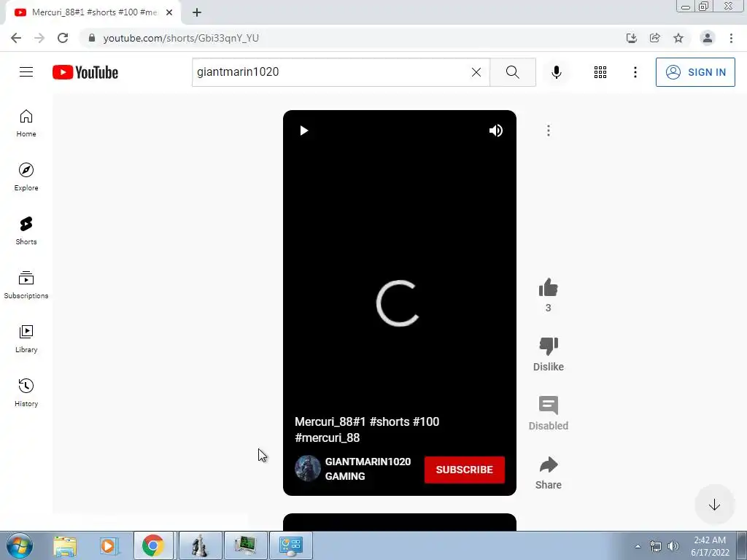This screenshot has width=747, height=560.
Task: Mute the short's volume
Action: pos(496,131)
